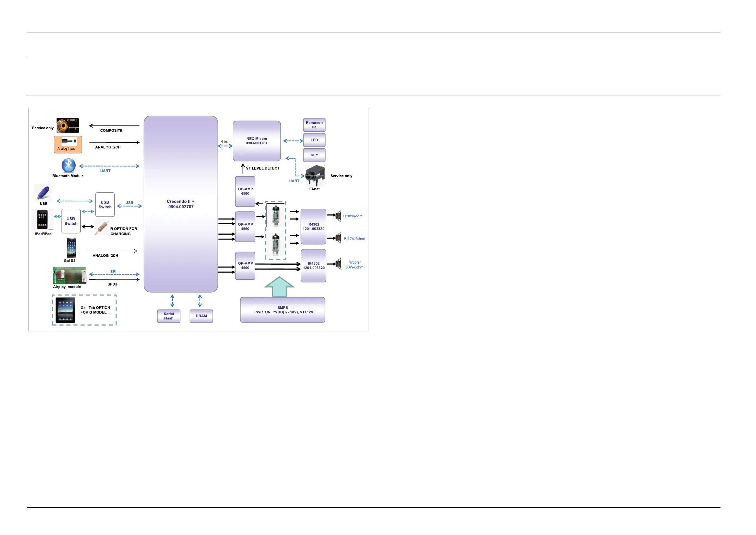Click the DRAM block
This screenshot has height=535, width=756.
pos(201,316)
